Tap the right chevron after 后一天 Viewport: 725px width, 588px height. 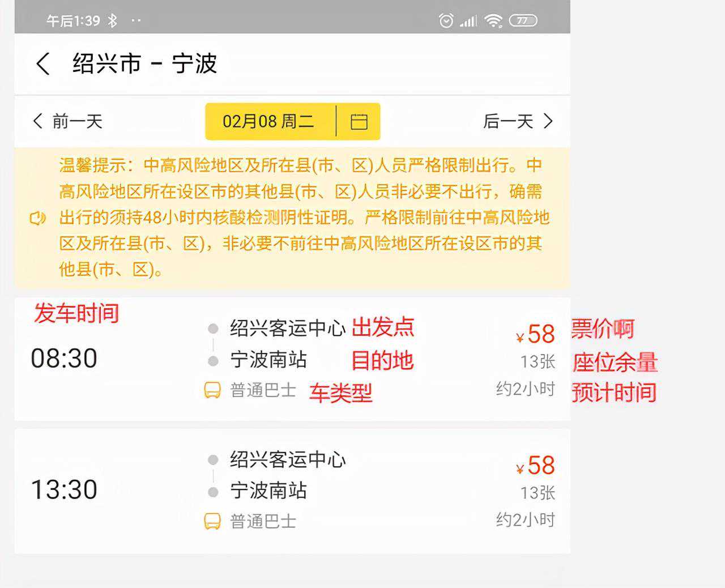[548, 121]
